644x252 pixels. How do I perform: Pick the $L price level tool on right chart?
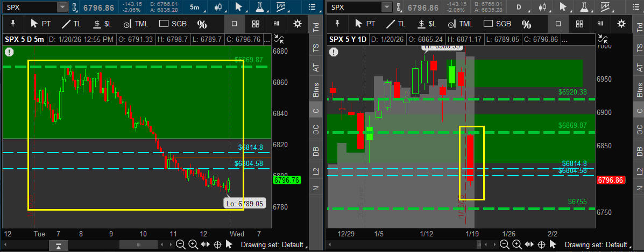(x=427, y=24)
